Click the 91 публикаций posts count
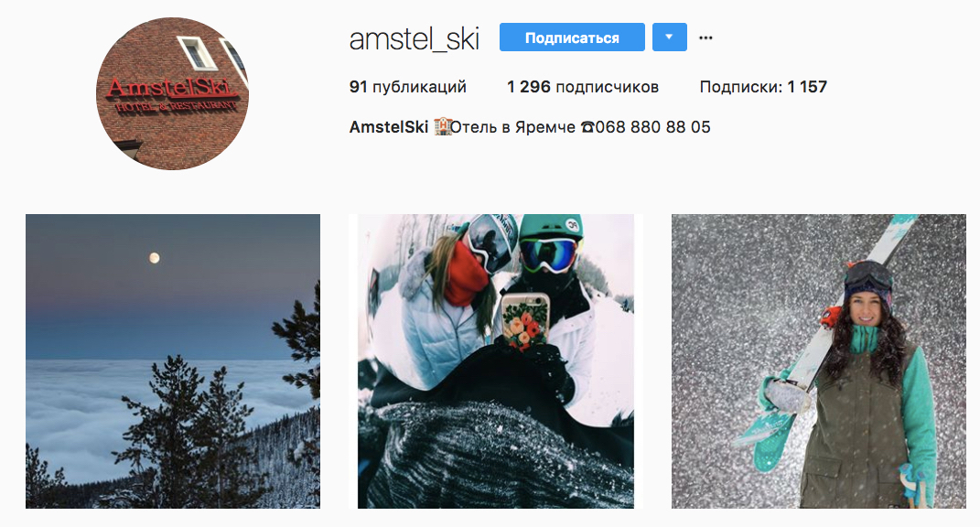980x527 pixels. 407,87
